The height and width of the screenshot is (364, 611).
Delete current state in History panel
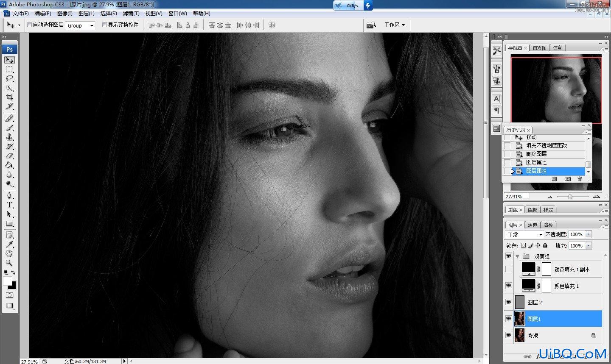(x=580, y=179)
